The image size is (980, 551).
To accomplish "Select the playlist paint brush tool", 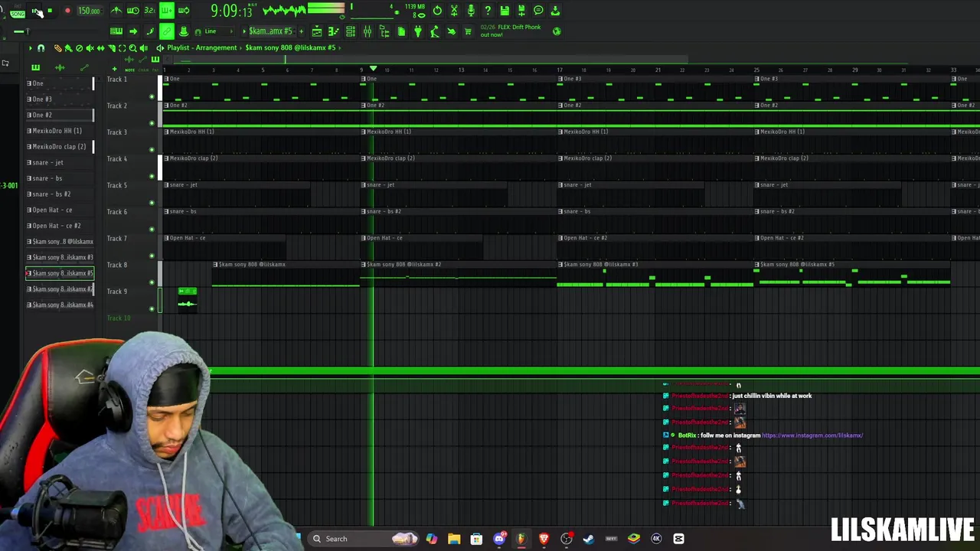I will [68, 48].
